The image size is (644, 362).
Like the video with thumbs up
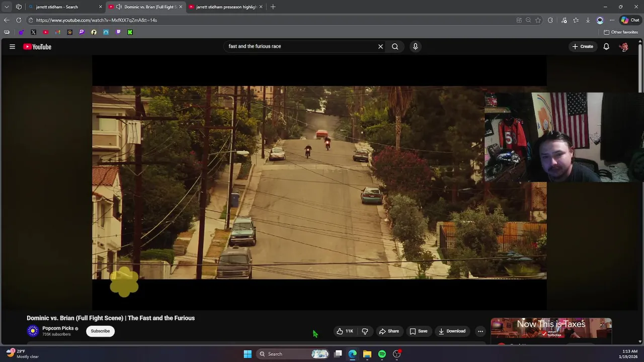tap(345, 331)
